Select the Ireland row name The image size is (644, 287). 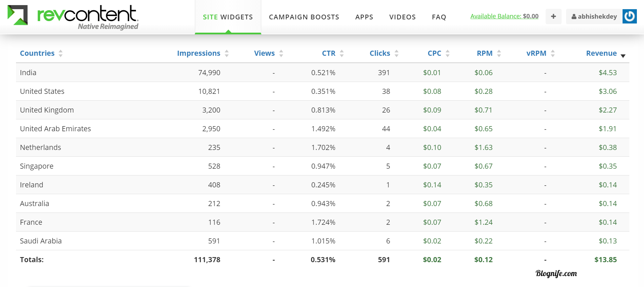click(32, 185)
